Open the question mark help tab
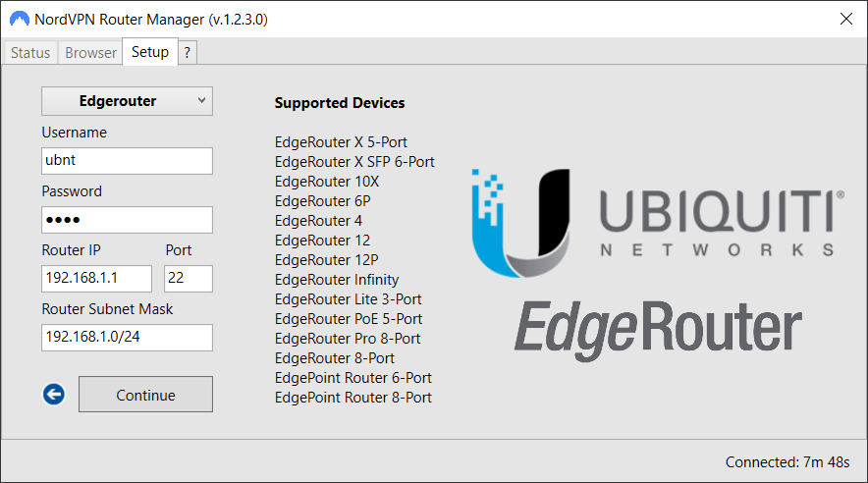Image resolution: width=868 pixels, height=483 pixels. click(x=188, y=53)
